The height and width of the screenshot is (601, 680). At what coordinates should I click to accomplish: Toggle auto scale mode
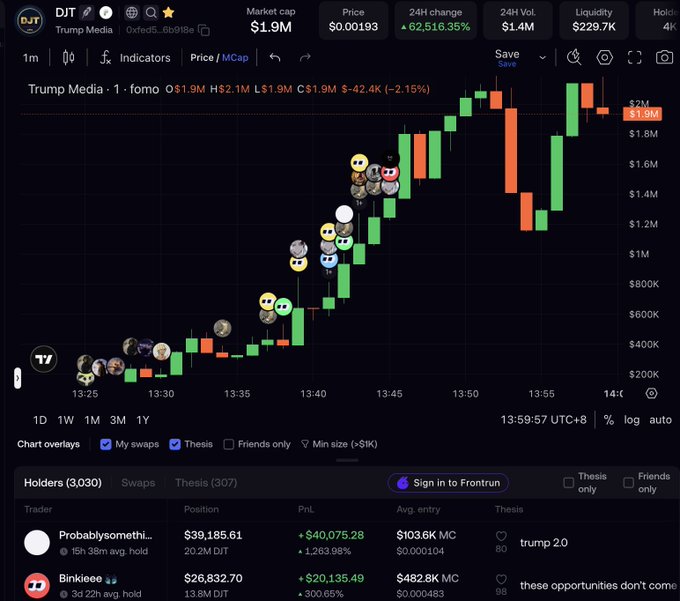tap(660, 420)
